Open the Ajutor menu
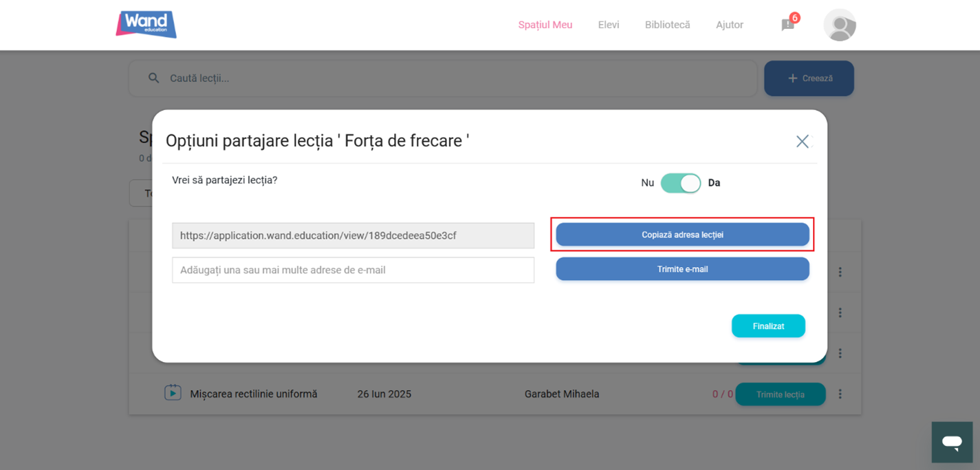The image size is (980, 470). [x=729, y=25]
